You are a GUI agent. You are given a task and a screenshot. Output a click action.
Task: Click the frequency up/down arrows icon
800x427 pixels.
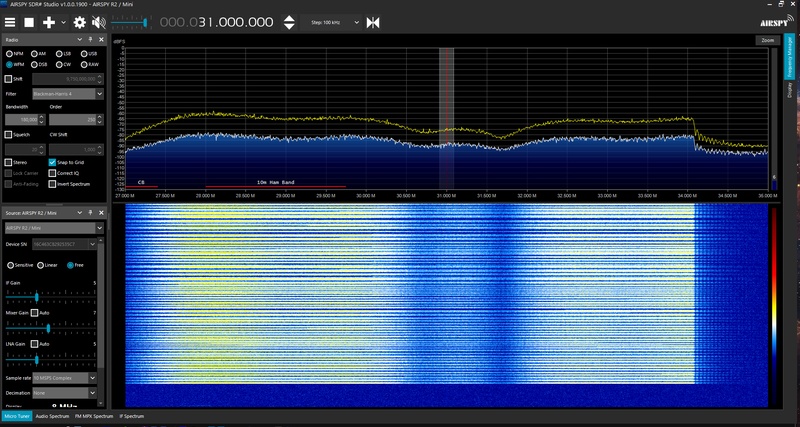point(289,22)
